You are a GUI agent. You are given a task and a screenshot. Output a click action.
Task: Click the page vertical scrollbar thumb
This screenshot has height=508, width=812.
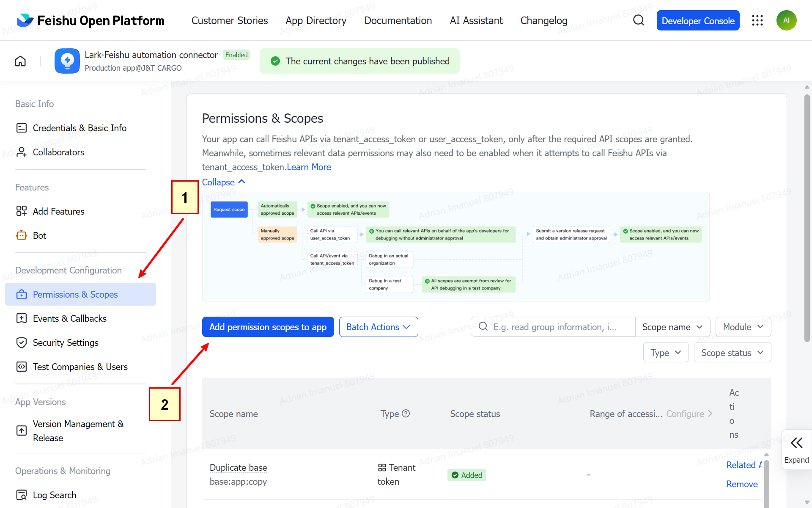coord(807,218)
